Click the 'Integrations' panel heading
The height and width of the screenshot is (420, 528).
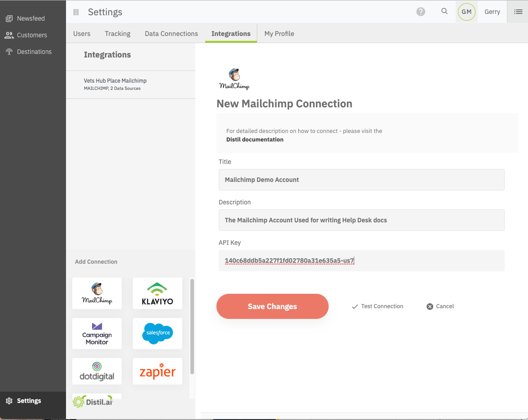(x=107, y=54)
